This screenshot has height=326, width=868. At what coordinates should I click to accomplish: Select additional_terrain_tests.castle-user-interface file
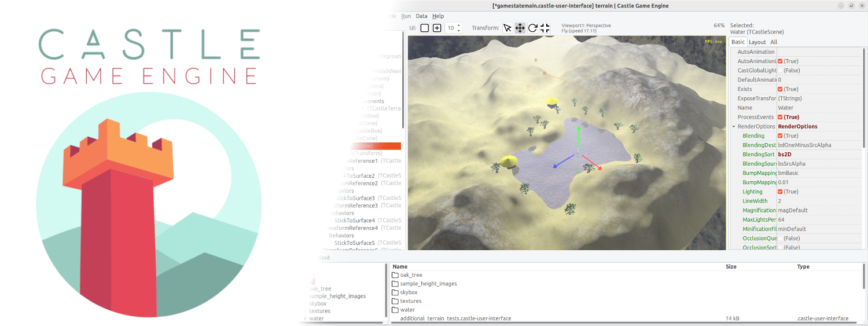pos(455,318)
